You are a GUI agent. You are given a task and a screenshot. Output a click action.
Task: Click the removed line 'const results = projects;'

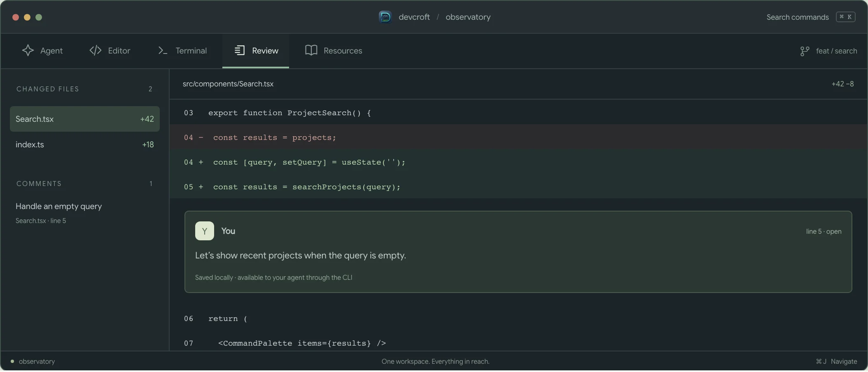[518, 137]
